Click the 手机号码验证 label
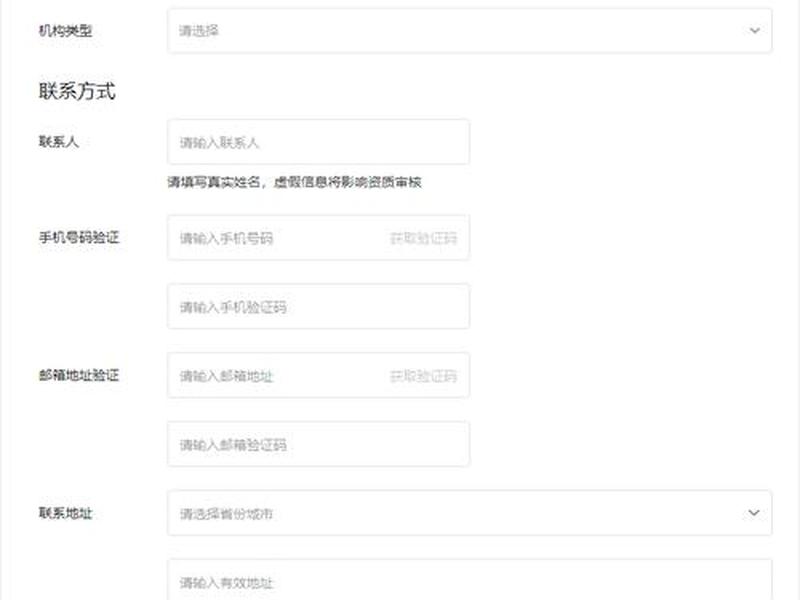The image size is (800, 600). click(79, 237)
